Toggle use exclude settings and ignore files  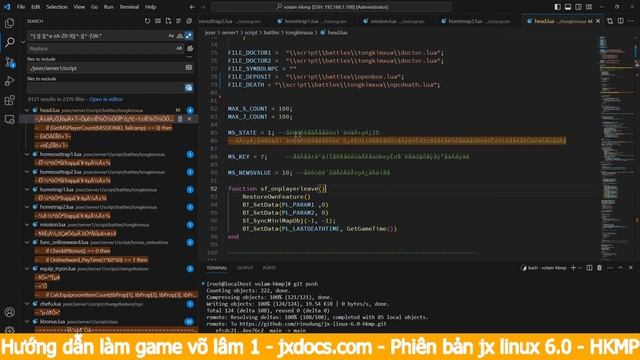click(189, 87)
